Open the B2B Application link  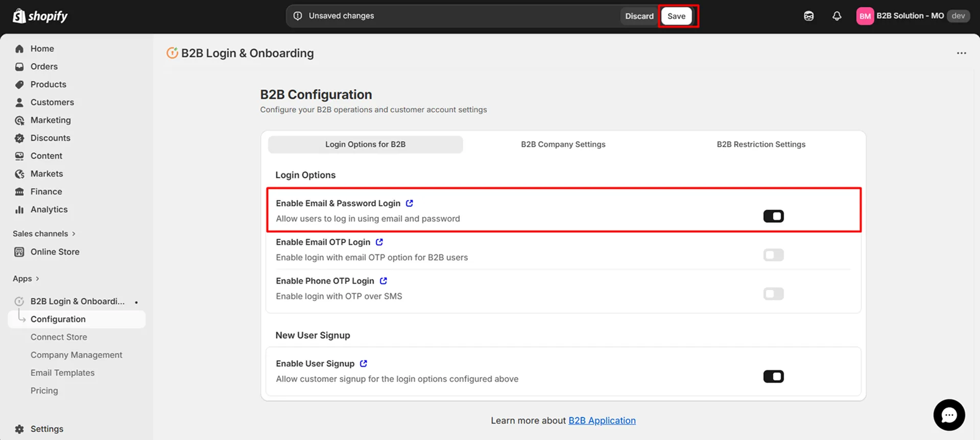[x=602, y=421]
